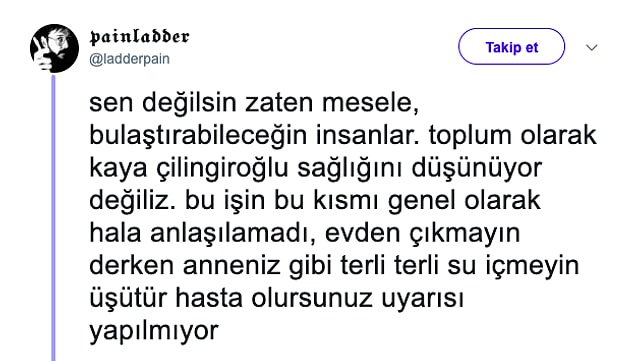Viewport: 635px width, 361px height.
Task: Click the word "yapılmıyor" ending the tweet
Action: (154, 331)
